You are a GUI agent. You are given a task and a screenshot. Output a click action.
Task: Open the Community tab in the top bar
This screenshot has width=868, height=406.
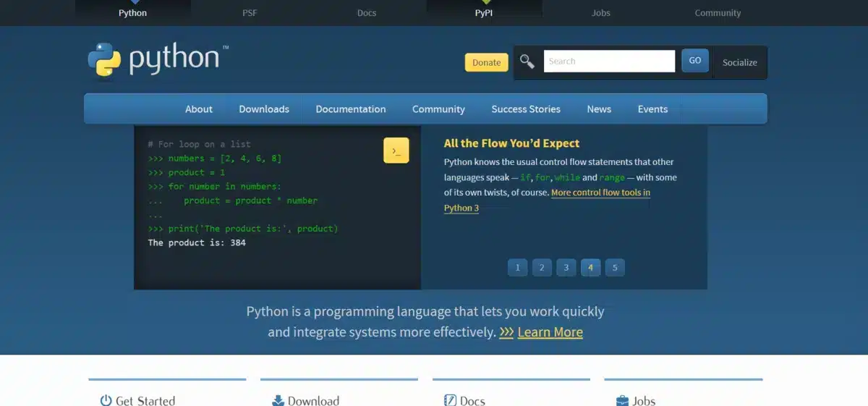[718, 13]
